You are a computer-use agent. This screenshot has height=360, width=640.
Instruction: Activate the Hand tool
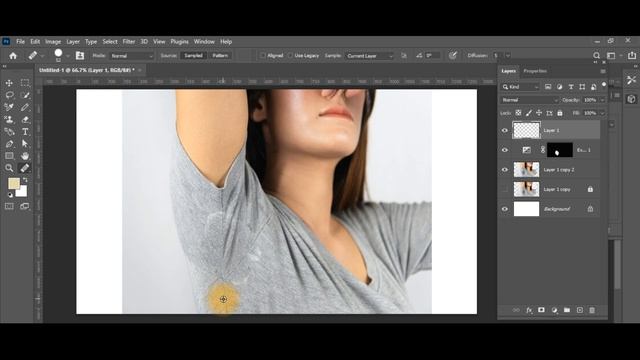25,156
